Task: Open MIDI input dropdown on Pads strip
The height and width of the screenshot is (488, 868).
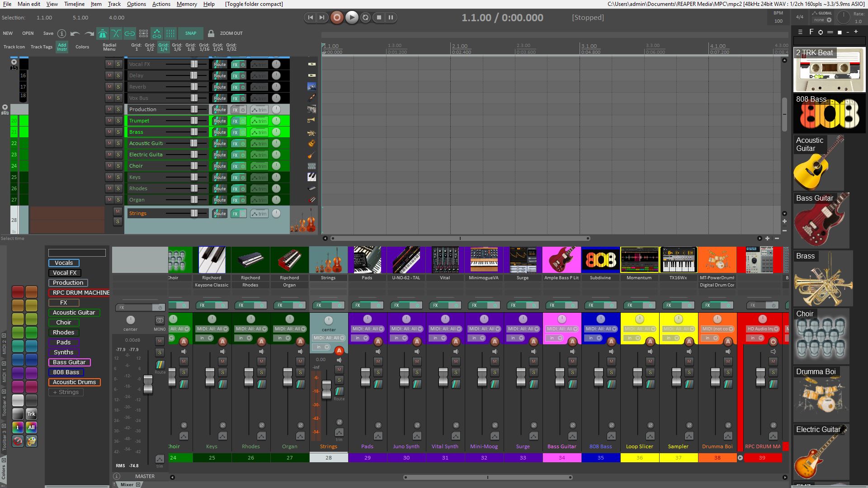Action: (x=367, y=329)
